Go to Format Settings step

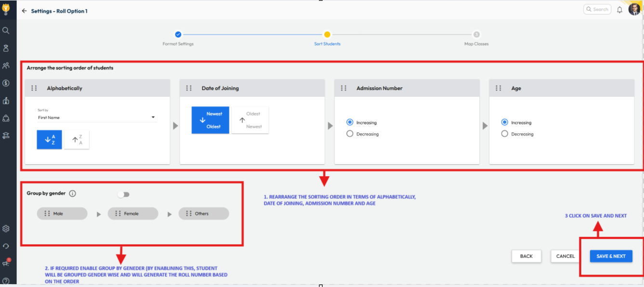[178, 35]
